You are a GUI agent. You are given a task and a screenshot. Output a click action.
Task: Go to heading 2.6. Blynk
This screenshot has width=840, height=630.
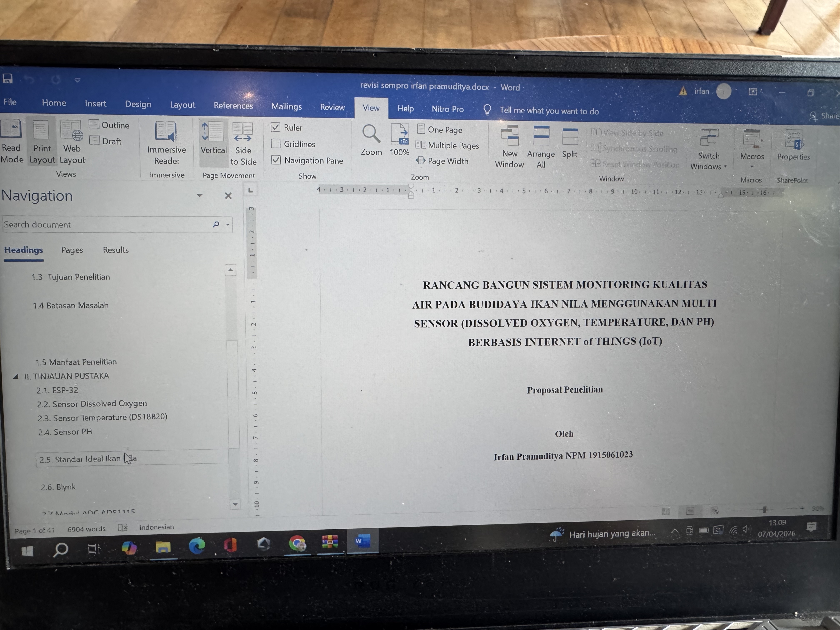[58, 487]
